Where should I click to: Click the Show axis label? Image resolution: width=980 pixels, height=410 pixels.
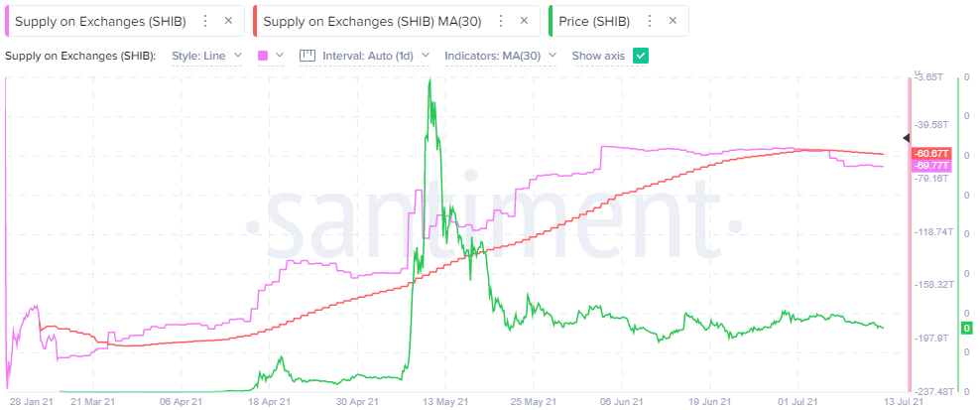click(x=598, y=56)
